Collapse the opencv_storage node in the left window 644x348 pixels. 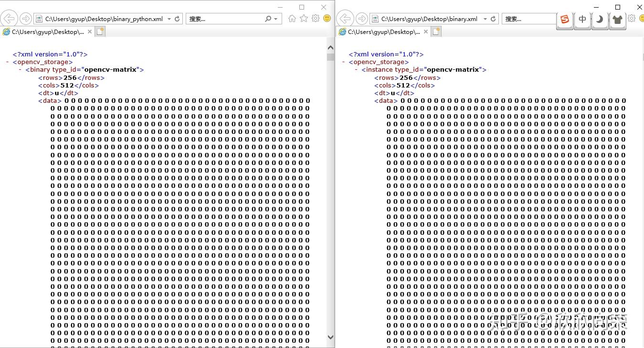(8, 62)
